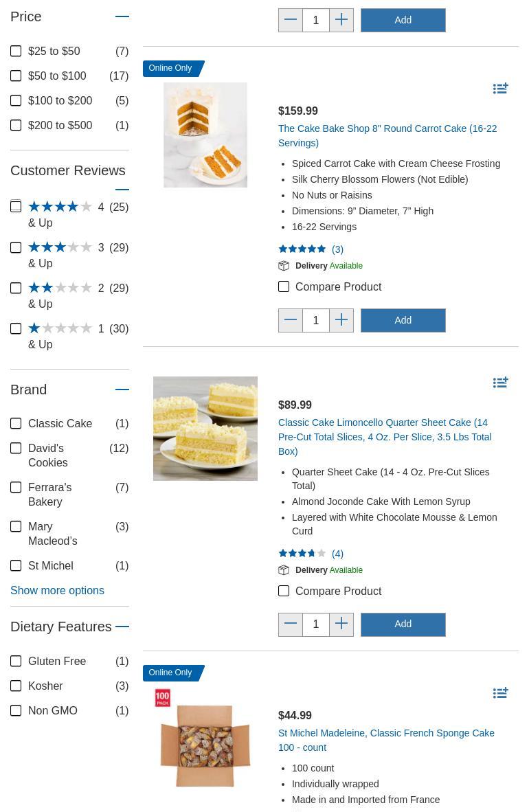Collapse the Dietary Features section

[122, 627]
